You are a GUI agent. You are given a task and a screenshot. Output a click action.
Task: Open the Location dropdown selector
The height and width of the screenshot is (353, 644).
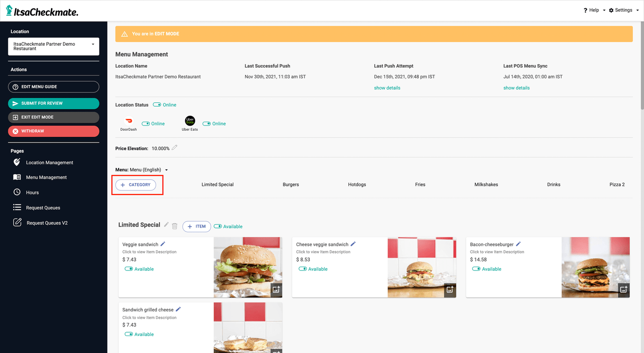coord(53,46)
